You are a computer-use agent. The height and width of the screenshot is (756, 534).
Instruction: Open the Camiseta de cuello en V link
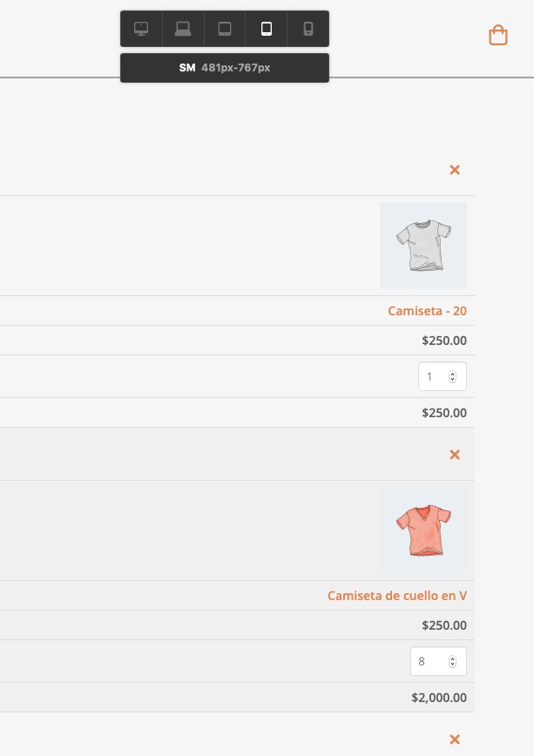397,596
